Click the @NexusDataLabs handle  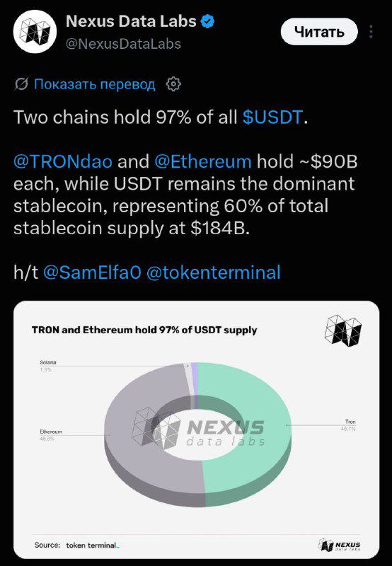(123, 44)
